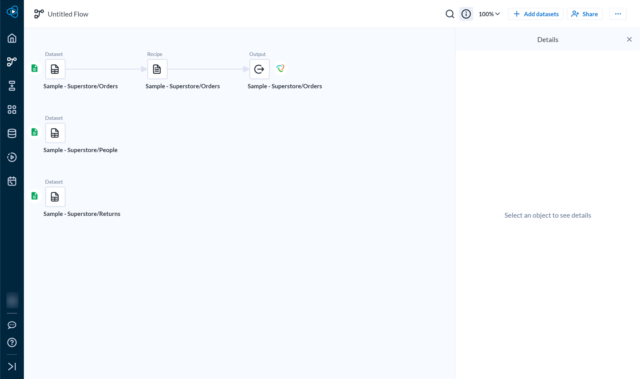Screen dimensions: 640x379
Task: Open the Flows section in sidebar
Action: (12, 62)
